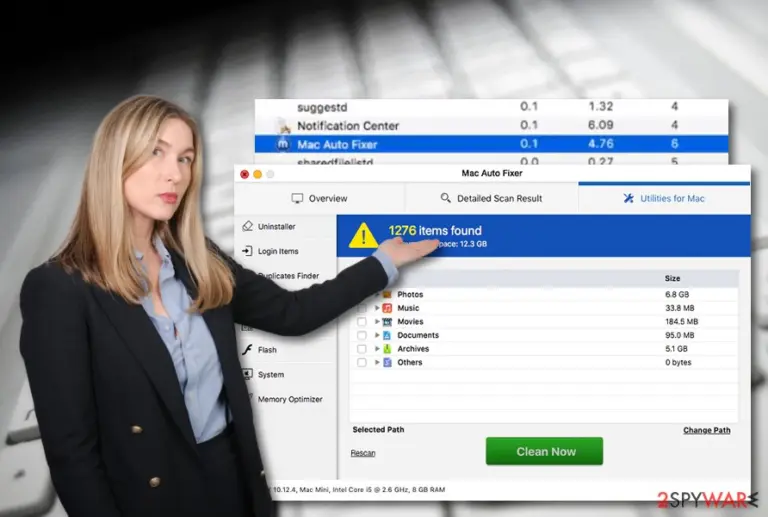
Task: Click the Change Path link
Action: point(706,430)
